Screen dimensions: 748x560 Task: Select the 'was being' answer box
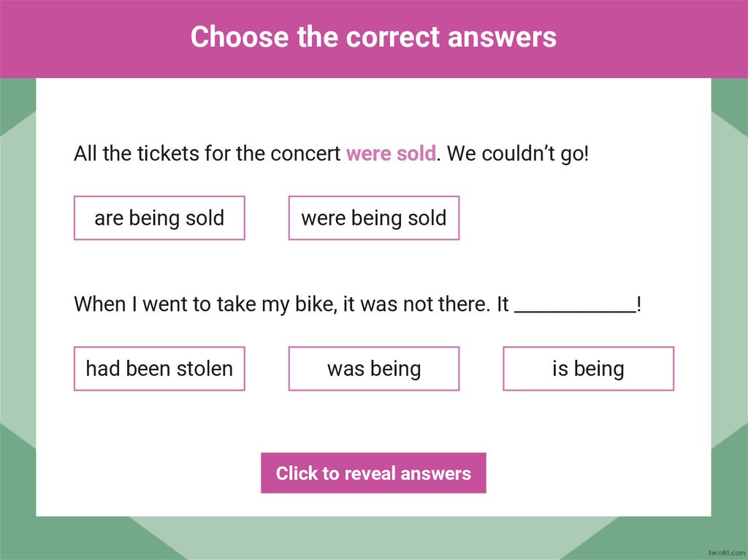click(374, 369)
